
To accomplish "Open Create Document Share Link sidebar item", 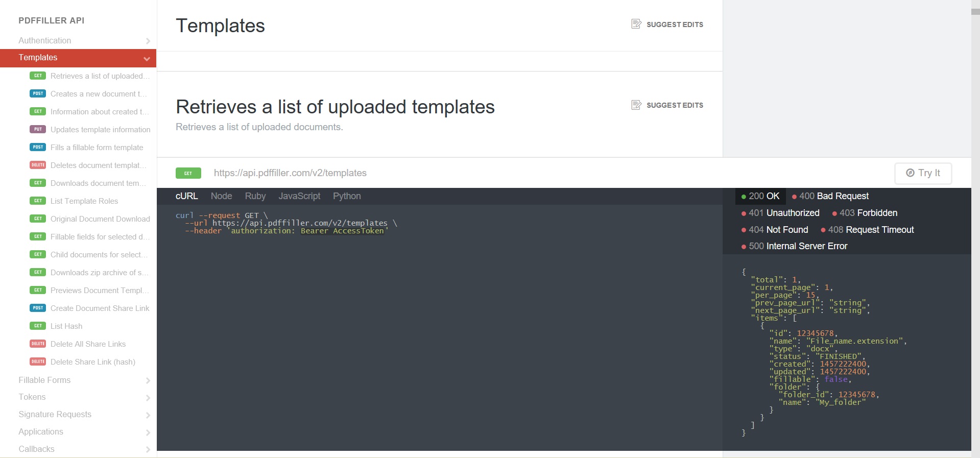I will [100, 308].
